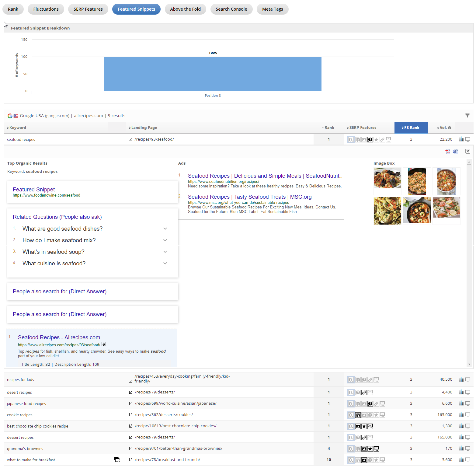Export the SERP snapshot to Word

pyautogui.click(x=455, y=152)
